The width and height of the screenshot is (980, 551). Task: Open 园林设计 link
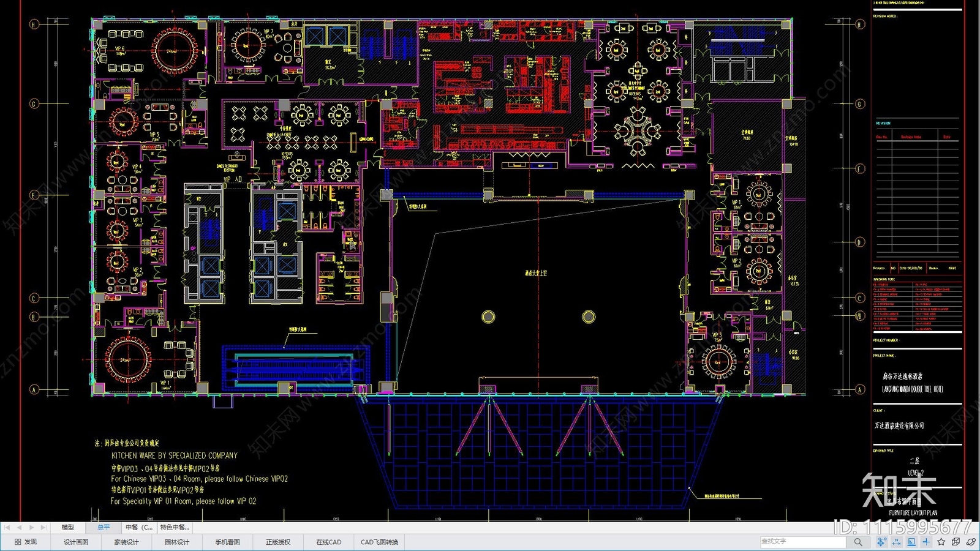(x=177, y=542)
